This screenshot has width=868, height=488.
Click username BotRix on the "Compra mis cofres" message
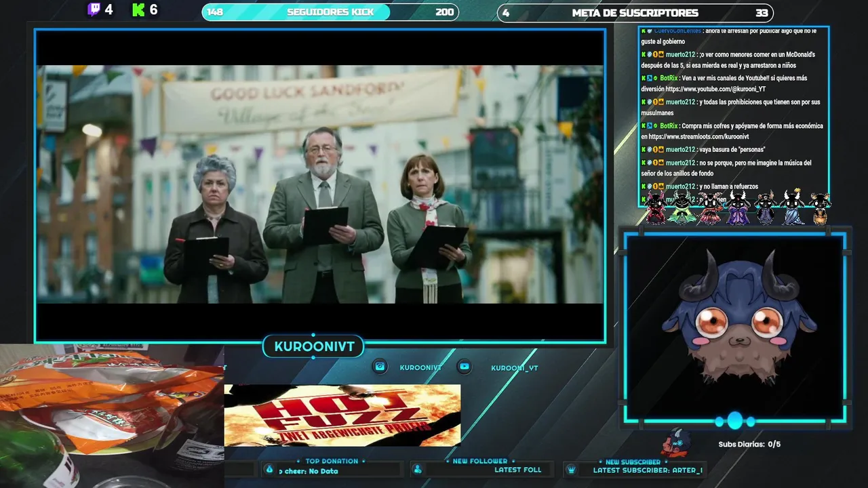tap(669, 125)
